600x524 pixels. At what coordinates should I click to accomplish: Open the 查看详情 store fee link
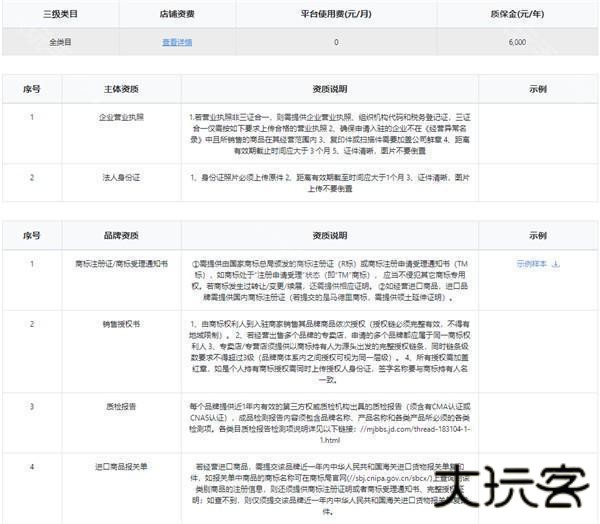[177, 43]
